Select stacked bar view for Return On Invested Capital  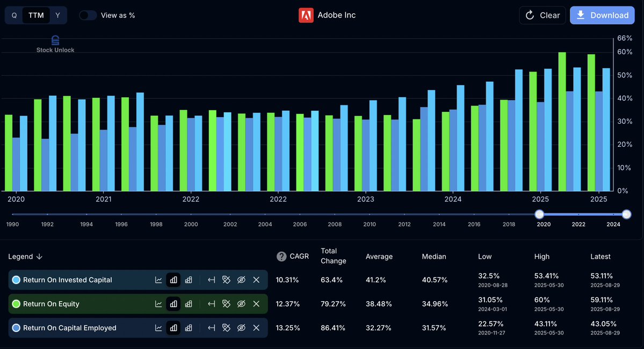click(x=188, y=280)
